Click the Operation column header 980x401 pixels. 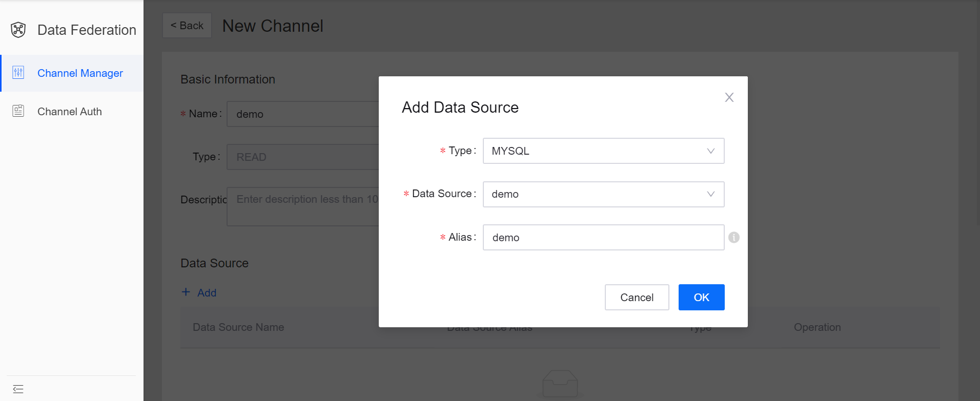pyautogui.click(x=817, y=327)
